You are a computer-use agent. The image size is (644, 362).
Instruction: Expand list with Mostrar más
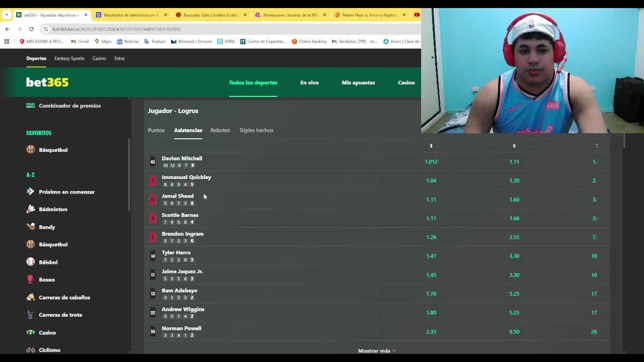[x=377, y=350]
